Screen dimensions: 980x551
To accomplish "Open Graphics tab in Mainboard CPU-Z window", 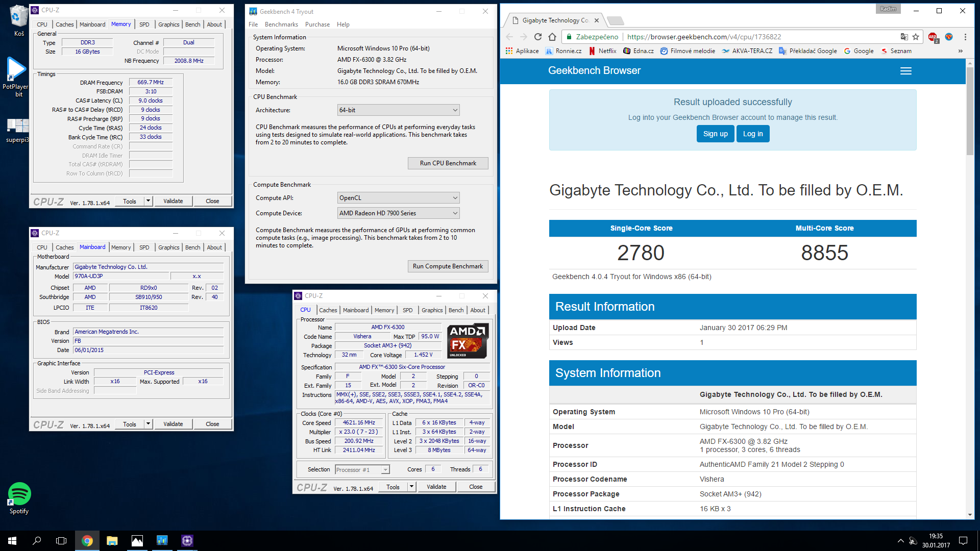I will point(168,247).
